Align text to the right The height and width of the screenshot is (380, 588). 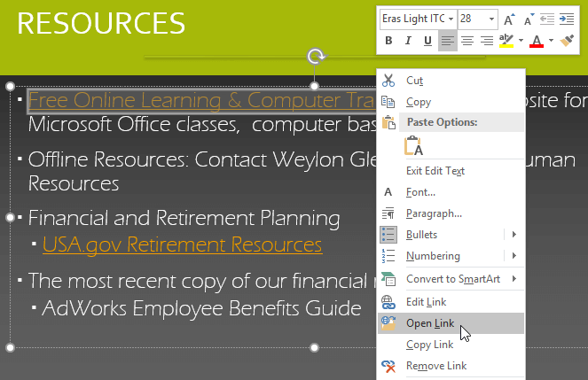(x=487, y=41)
